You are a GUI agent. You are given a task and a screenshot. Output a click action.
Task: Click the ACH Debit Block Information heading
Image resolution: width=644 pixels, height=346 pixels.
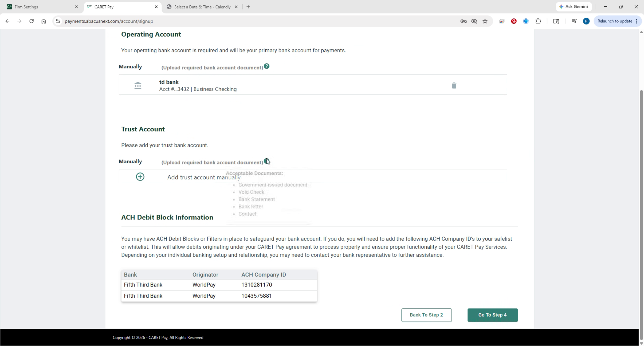[x=167, y=217]
